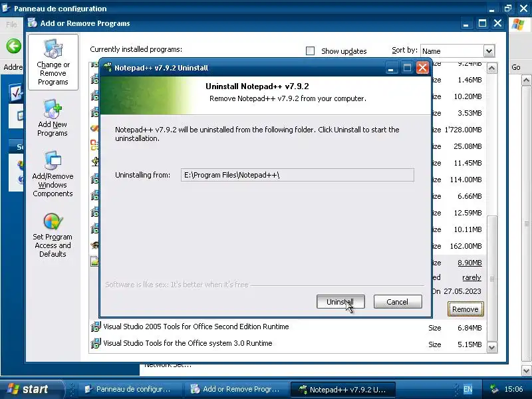Click the 8.90MB size link

tap(469, 263)
